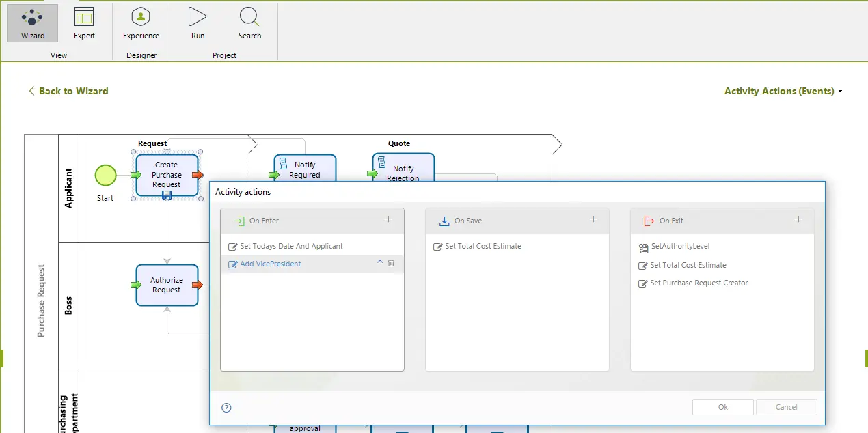Image resolution: width=868 pixels, height=433 pixels.
Task: Open the dialog help icon
Action: click(x=227, y=408)
